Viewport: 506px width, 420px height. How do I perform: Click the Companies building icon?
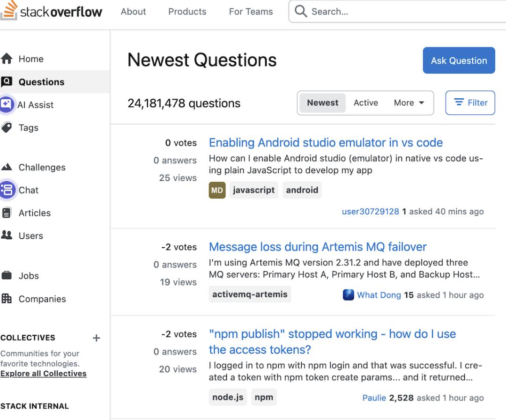click(x=7, y=299)
